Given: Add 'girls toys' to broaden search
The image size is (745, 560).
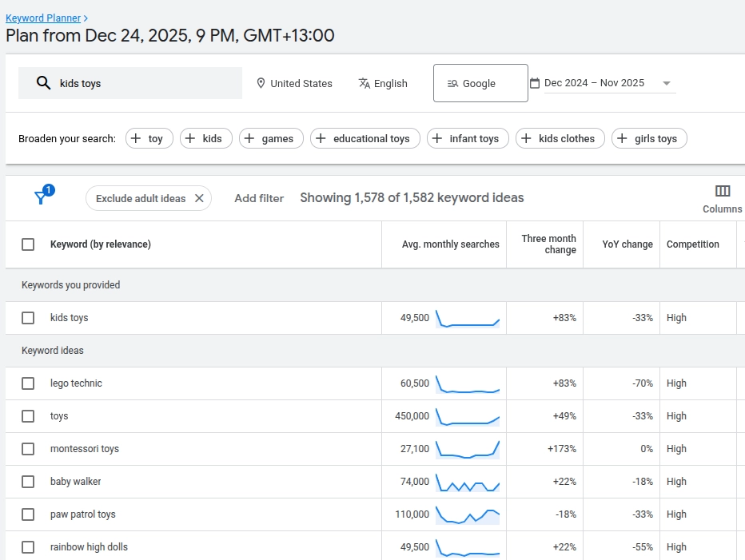Looking at the screenshot, I should [x=649, y=139].
